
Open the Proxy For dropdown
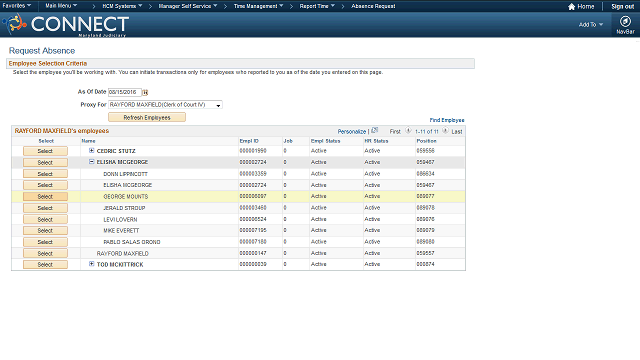tap(165, 105)
